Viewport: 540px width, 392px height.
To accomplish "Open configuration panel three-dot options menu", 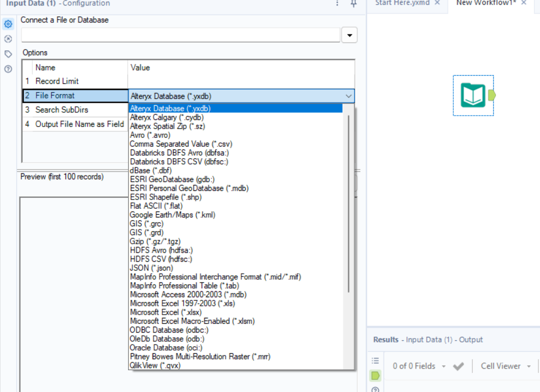I will (x=337, y=3).
